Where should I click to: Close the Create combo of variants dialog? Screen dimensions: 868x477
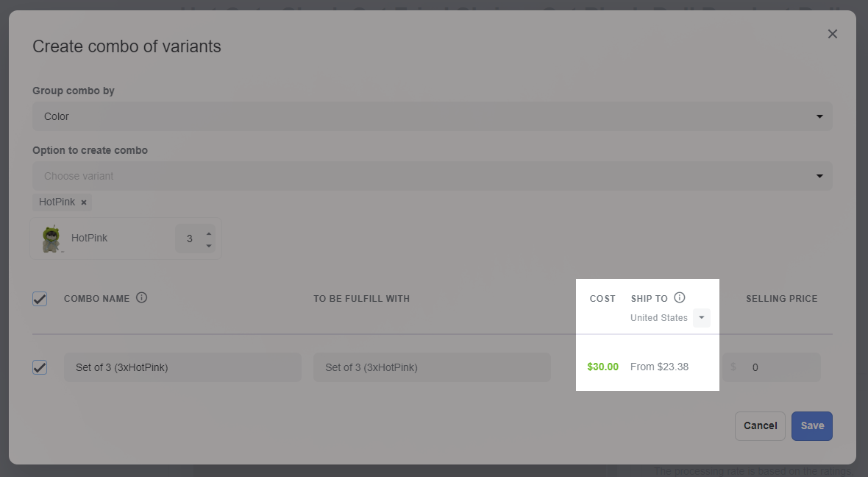(832, 34)
